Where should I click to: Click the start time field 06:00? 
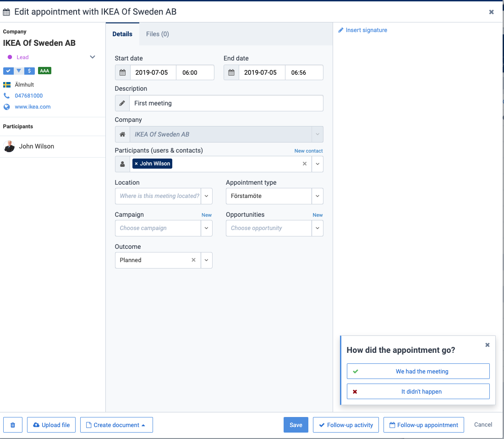coord(195,72)
